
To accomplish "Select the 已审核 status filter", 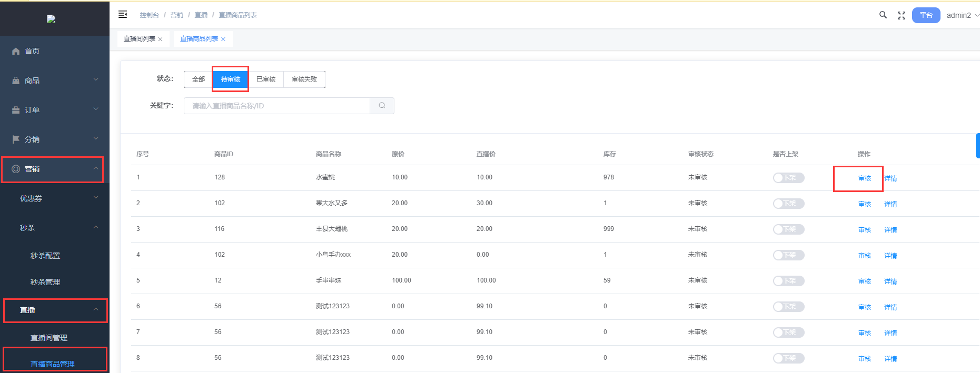I will click(x=266, y=79).
